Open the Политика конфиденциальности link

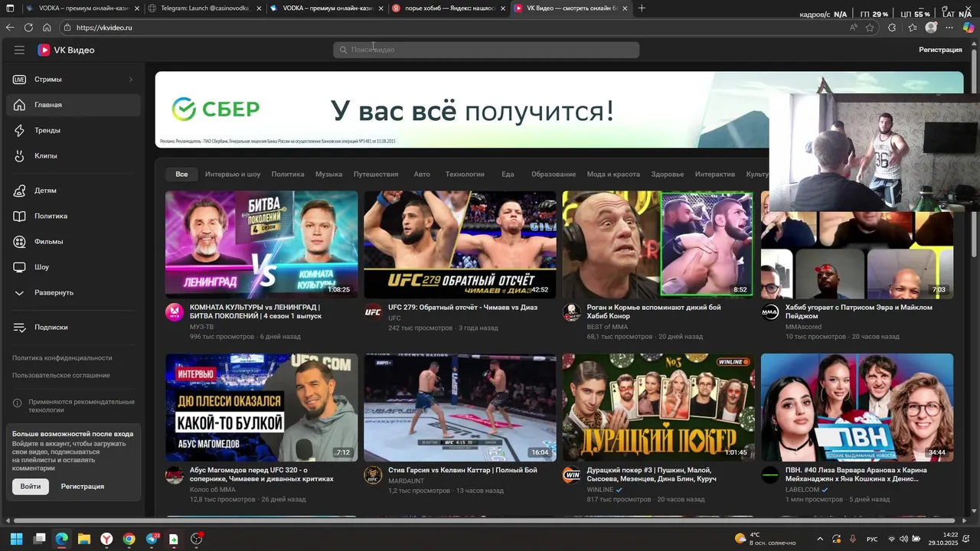(x=62, y=358)
